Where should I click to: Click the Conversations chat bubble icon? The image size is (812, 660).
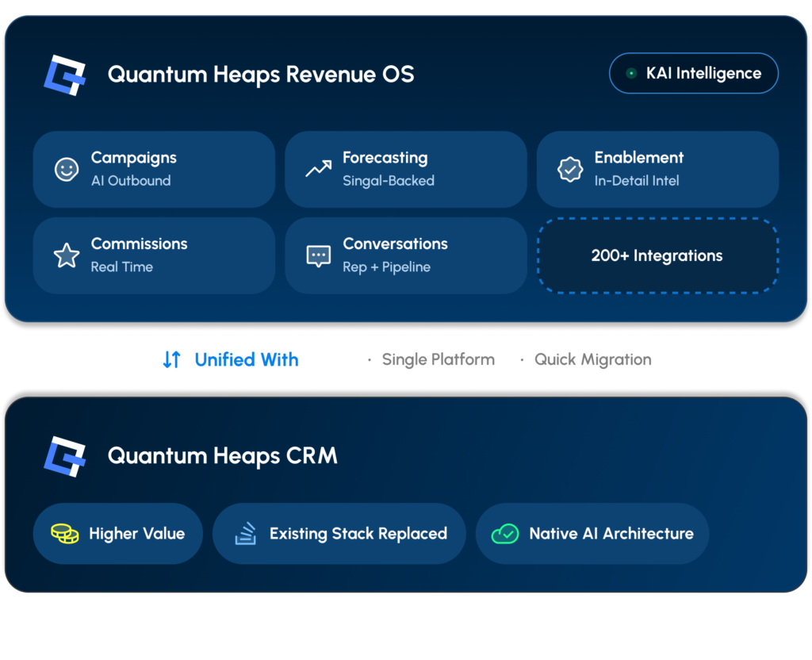318,255
